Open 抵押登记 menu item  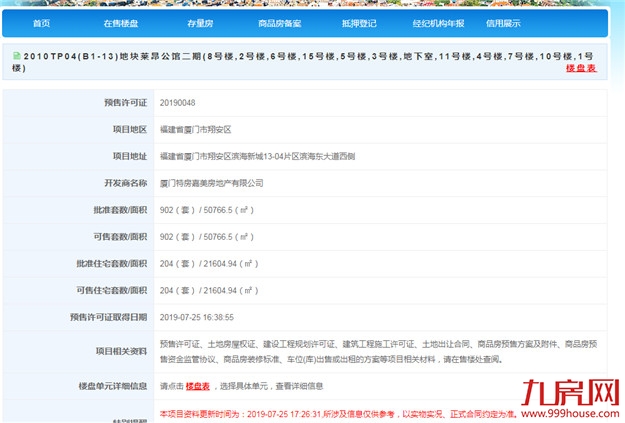[x=359, y=23]
